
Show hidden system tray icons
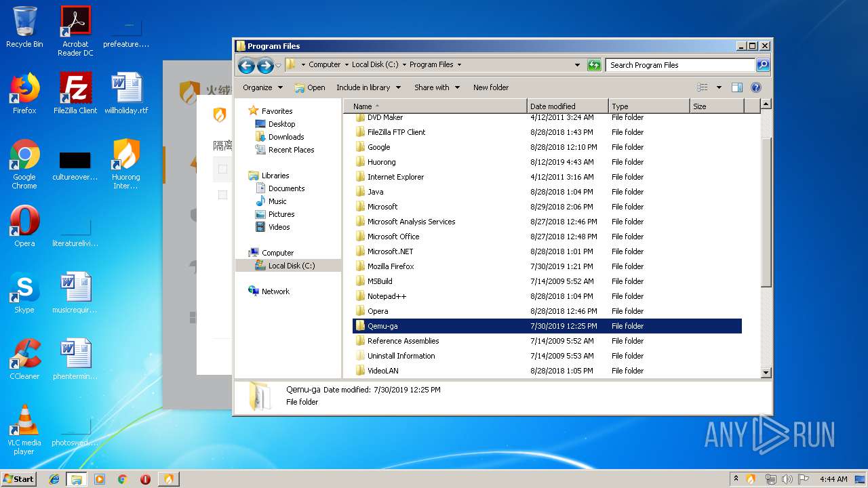pyautogui.click(x=736, y=479)
